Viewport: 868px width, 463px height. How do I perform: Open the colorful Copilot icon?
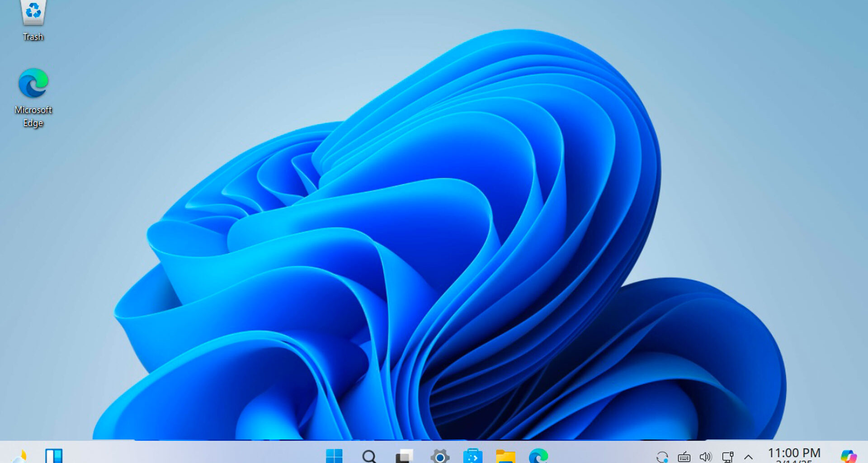coord(849,456)
